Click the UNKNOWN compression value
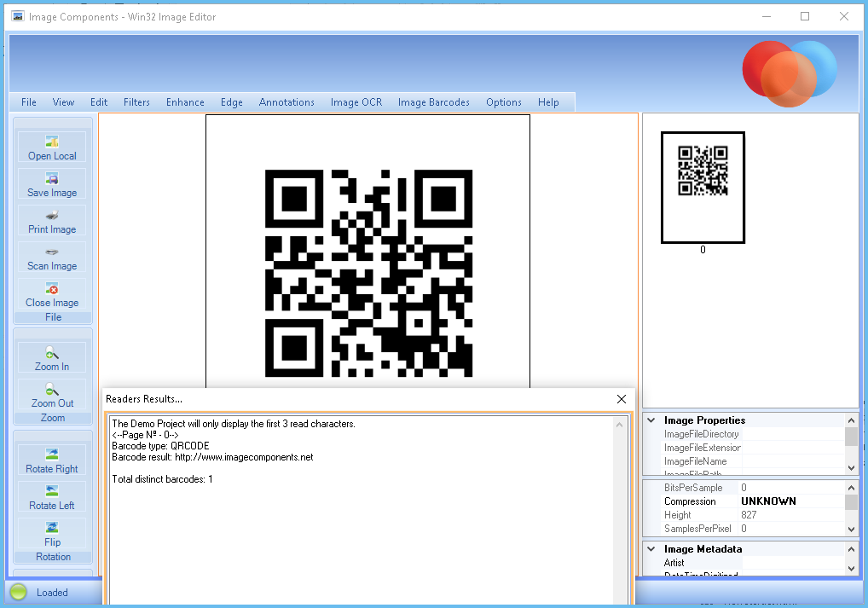Screen dimensions: 868x608 (x=768, y=501)
